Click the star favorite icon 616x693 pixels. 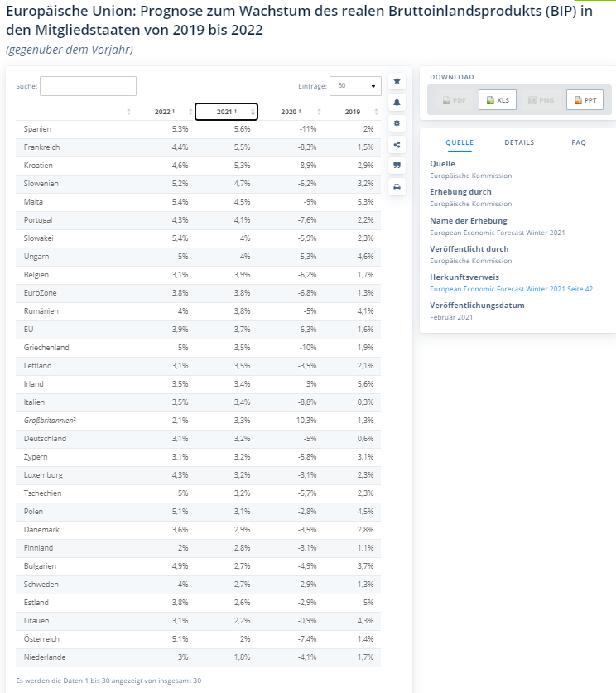point(397,81)
